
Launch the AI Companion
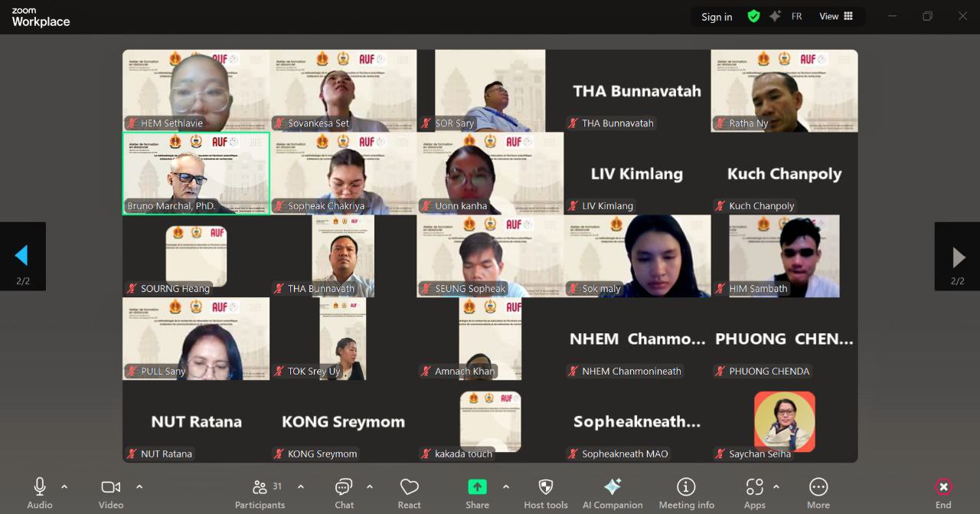[x=612, y=493]
